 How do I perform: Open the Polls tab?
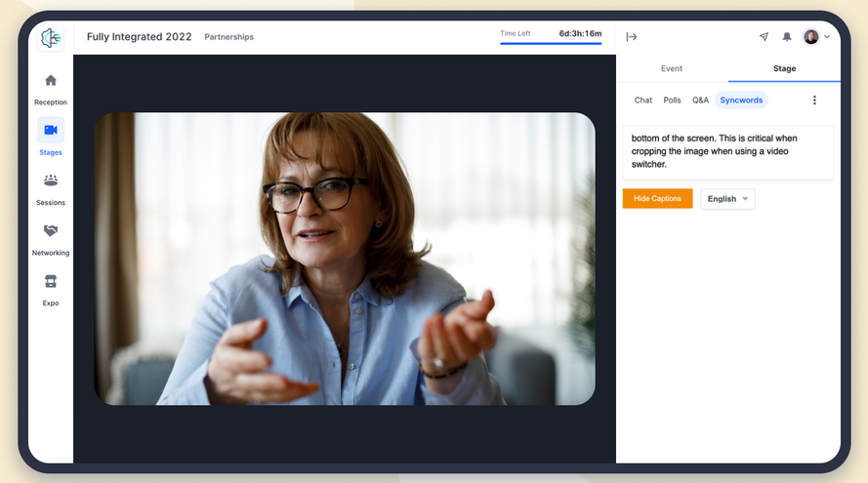click(672, 101)
